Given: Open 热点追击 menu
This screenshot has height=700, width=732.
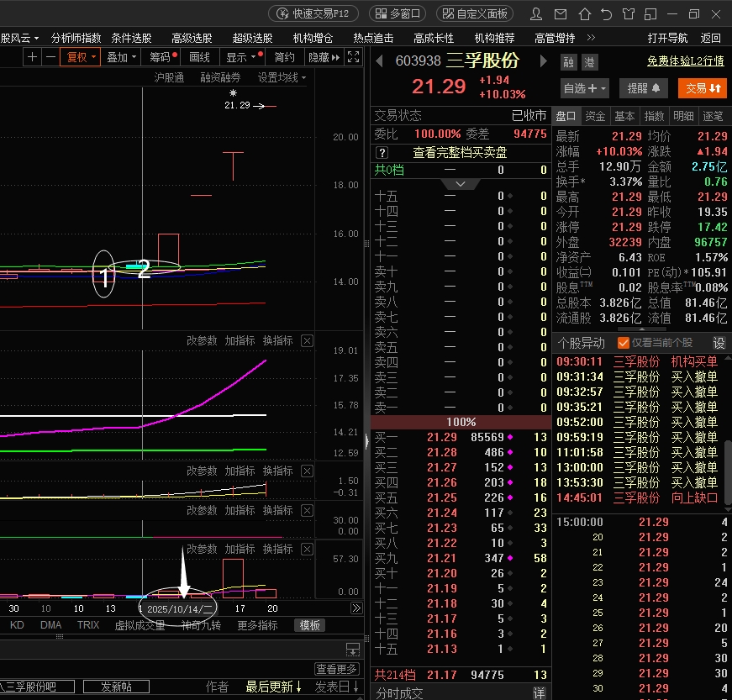Looking at the screenshot, I should [x=373, y=38].
